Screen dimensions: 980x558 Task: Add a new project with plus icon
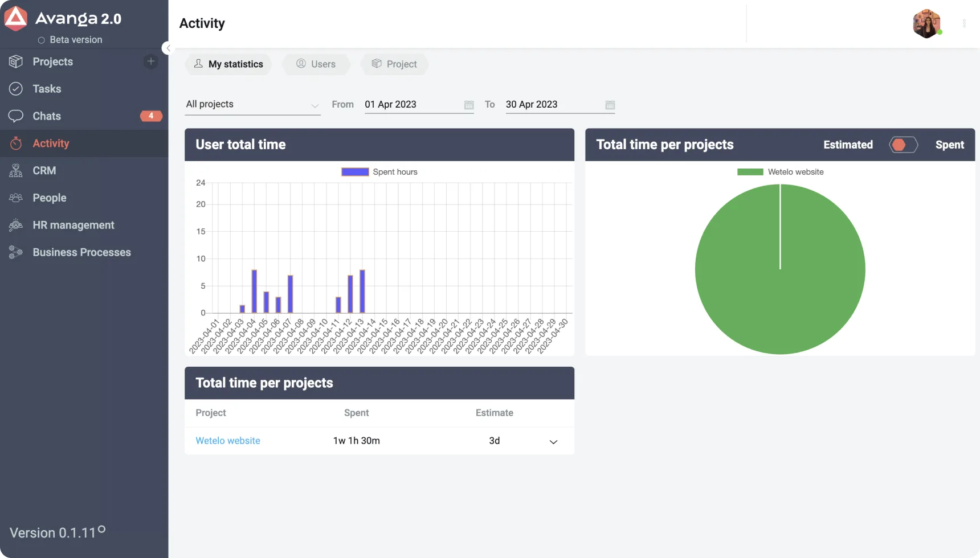[x=150, y=61]
